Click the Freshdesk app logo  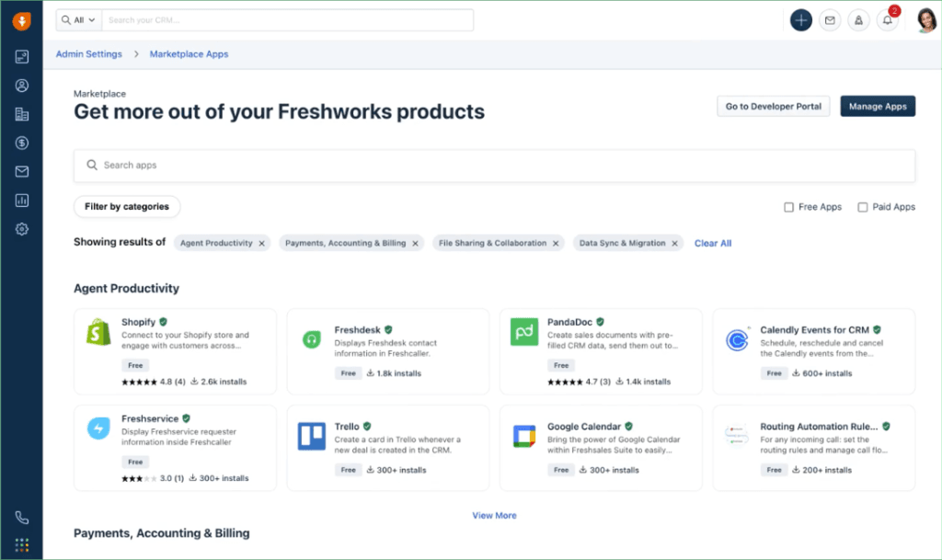pyautogui.click(x=311, y=339)
